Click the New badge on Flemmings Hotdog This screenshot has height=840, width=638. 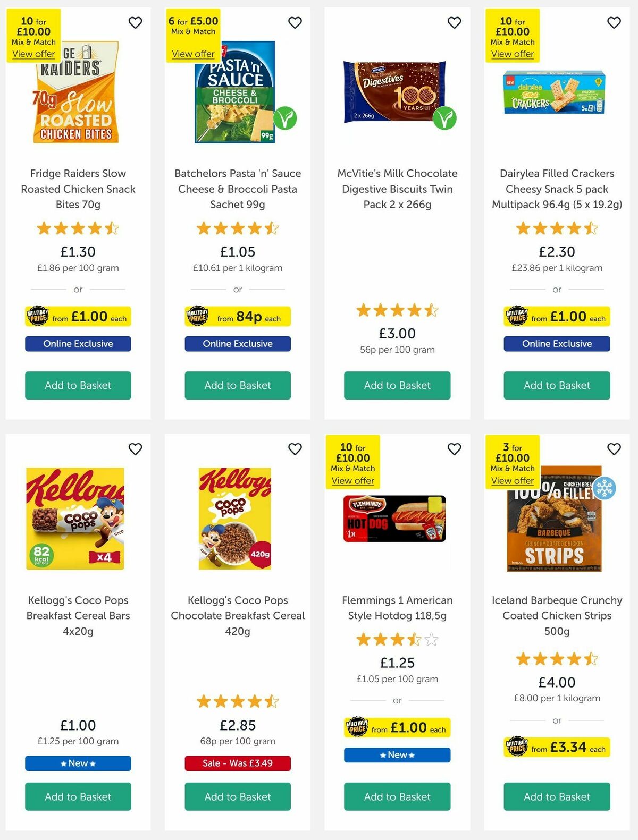(397, 754)
